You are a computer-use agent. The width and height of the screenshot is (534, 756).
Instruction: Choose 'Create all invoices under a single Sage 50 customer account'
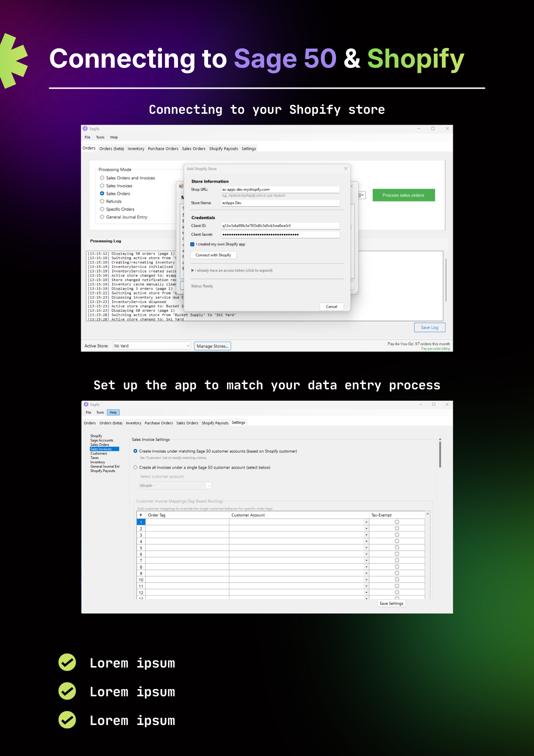[135, 467]
